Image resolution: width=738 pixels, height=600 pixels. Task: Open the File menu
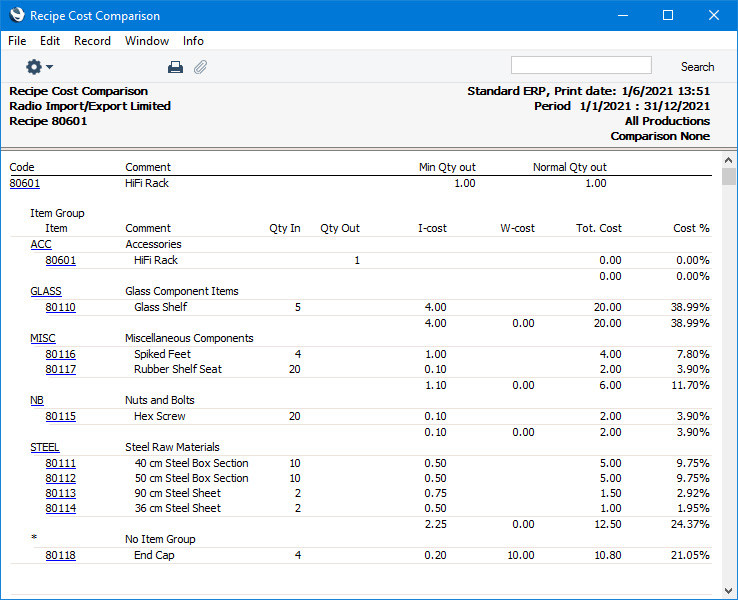[17, 41]
